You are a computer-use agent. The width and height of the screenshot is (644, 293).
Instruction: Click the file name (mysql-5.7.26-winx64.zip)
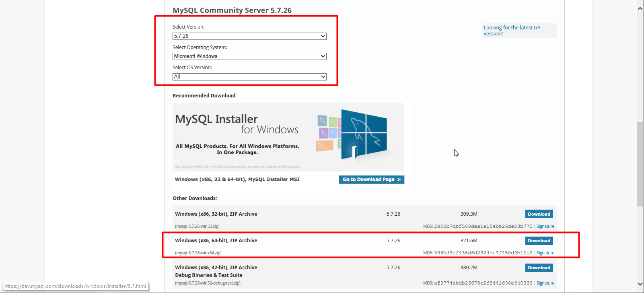(x=198, y=253)
